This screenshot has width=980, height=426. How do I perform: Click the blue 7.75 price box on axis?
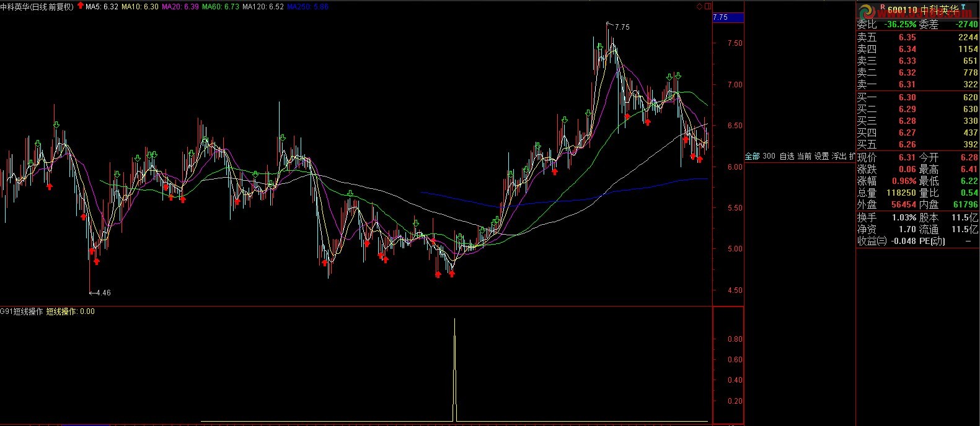tap(728, 17)
